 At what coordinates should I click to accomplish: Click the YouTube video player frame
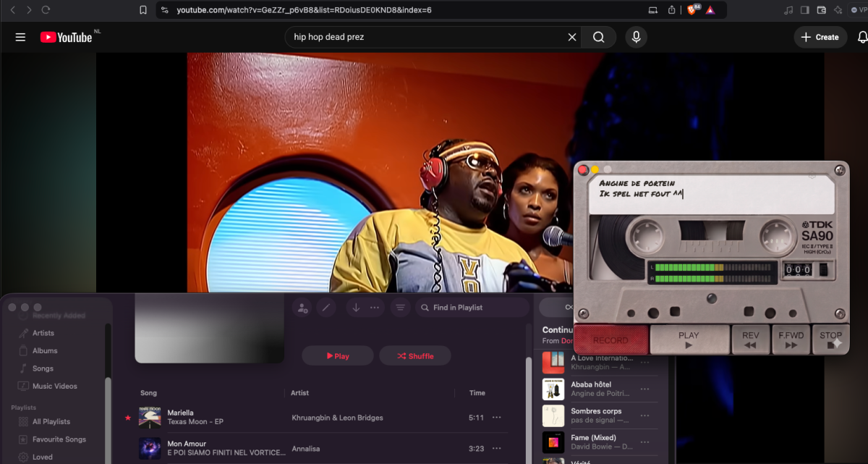click(x=381, y=172)
